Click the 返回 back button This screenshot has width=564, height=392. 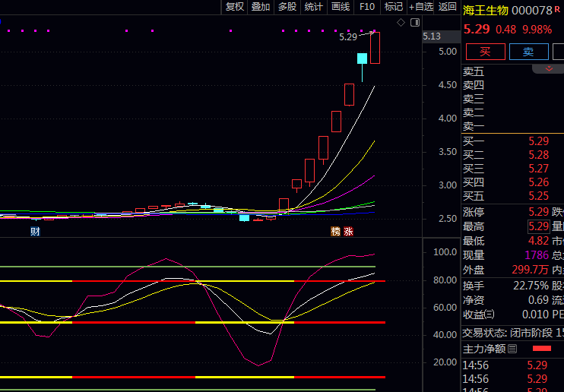(448, 7)
